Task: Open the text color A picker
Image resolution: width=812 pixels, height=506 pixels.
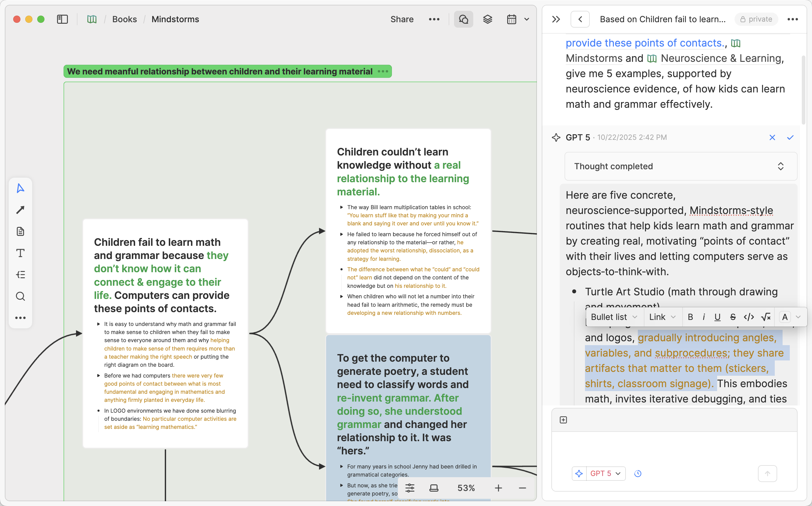Action: coord(785,317)
